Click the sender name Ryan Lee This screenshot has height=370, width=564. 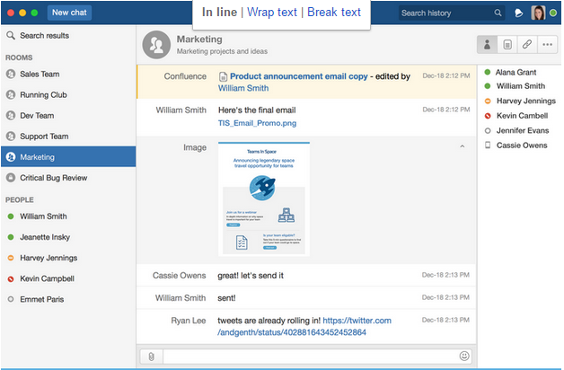click(x=188, y=320)
